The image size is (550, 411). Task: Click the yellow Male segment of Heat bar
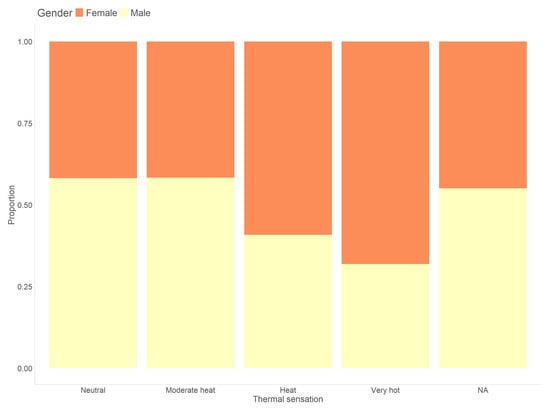288,301
